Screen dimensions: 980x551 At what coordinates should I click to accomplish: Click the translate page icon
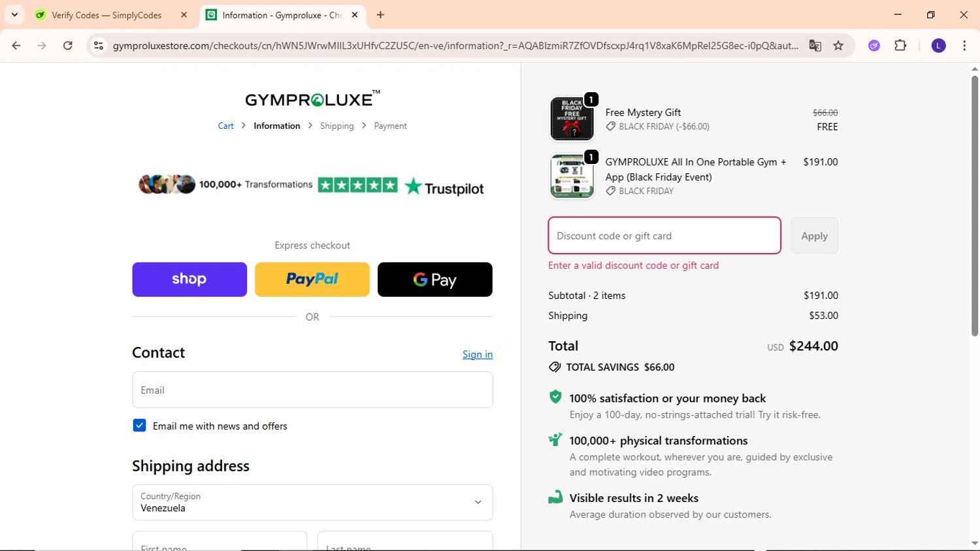(815, 46)
